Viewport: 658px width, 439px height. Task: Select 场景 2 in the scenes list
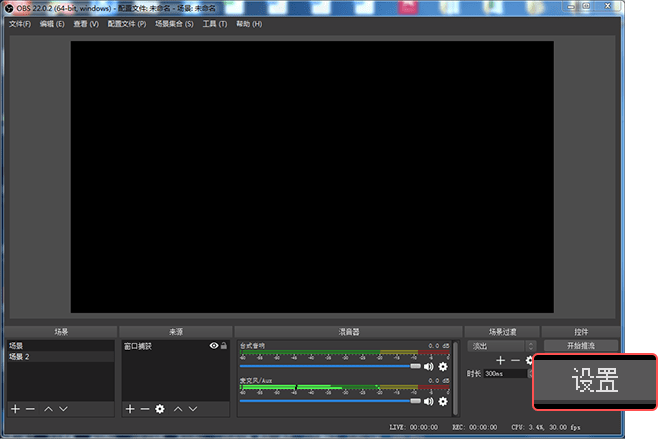coord(61,357)
